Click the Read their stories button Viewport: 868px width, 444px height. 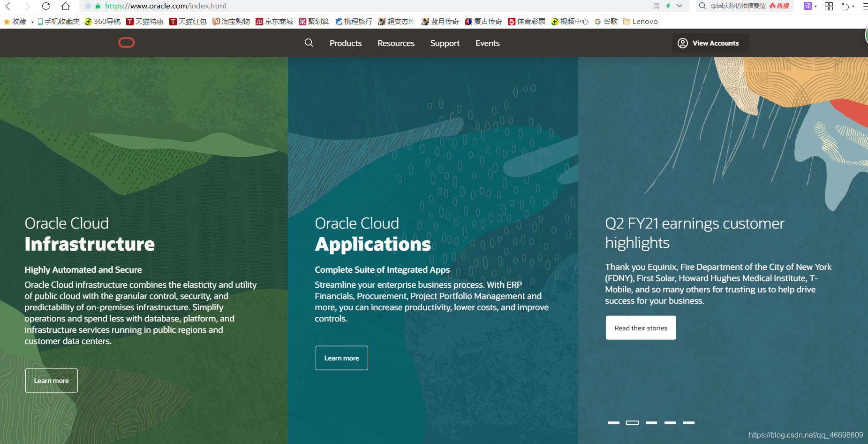[x=641, y=328]
